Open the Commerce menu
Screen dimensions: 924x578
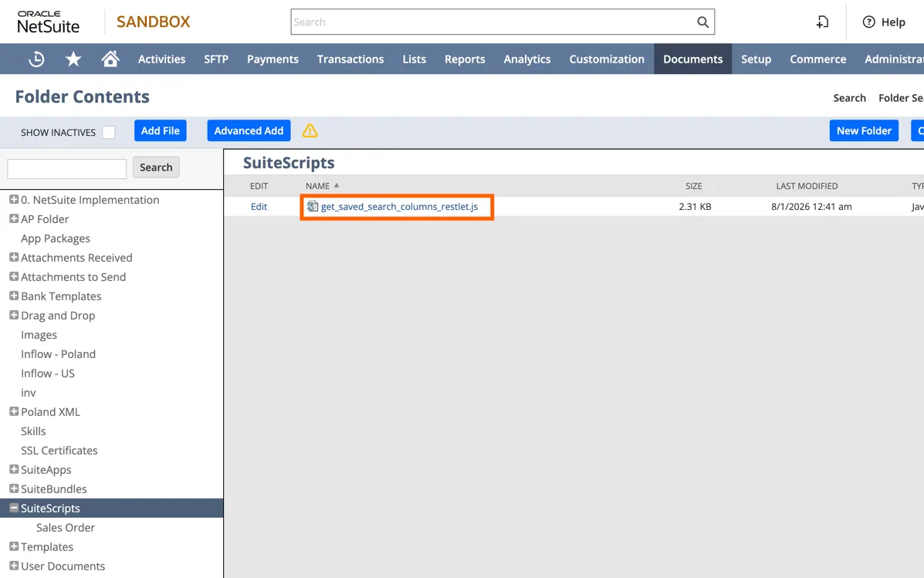point(818,59)
